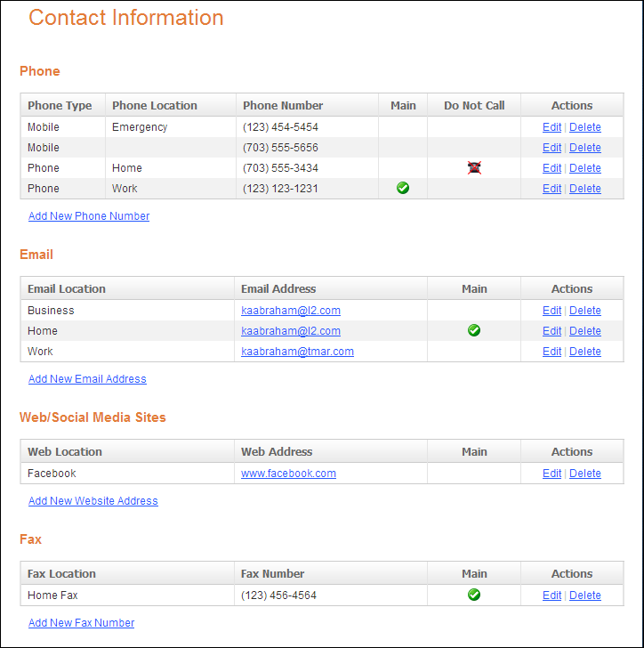Image resolution: width=644 pixels, height=648 pixels.
Task: Click the Do Not Call column header
Action: pos(474,105)
